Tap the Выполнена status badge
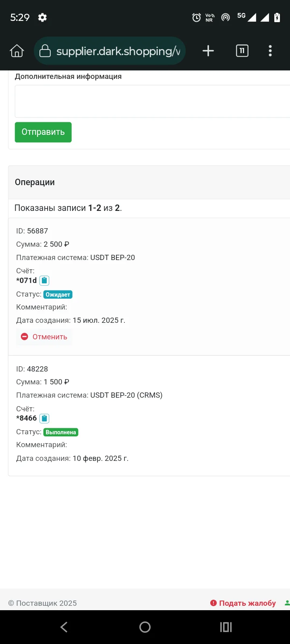290x644 pixels. (x=61, y=432)
